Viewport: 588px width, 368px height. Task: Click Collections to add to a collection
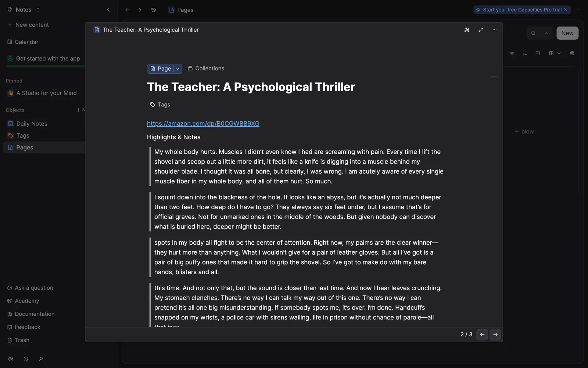click(x=206, y=68)
